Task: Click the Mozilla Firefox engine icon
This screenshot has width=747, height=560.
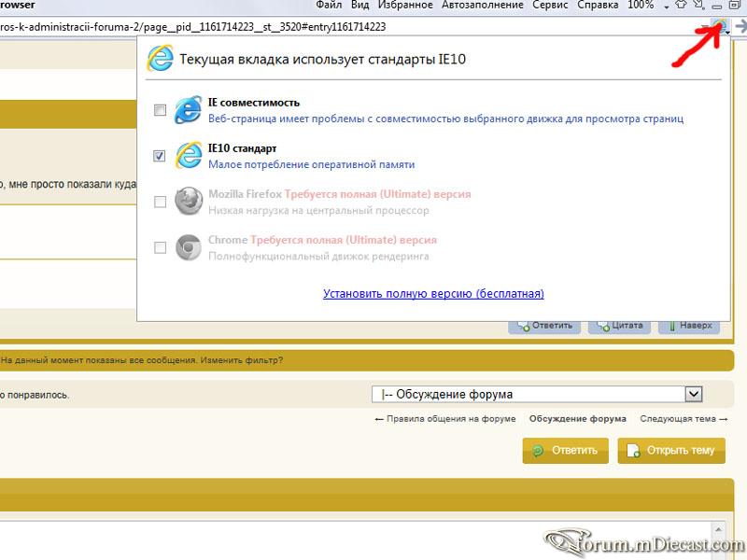Action: pyautogui.click(x=189, y=201)
